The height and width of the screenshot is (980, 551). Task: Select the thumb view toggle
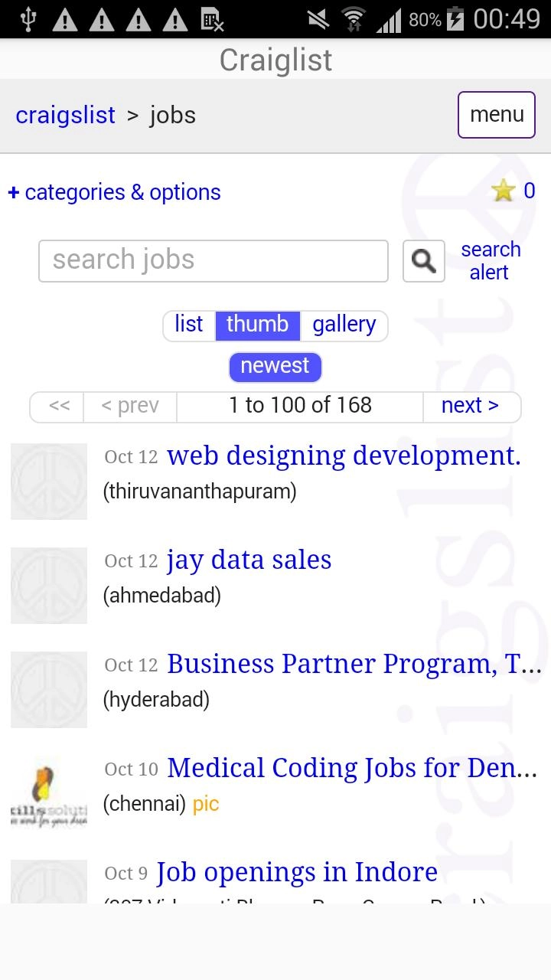[257, 325]
